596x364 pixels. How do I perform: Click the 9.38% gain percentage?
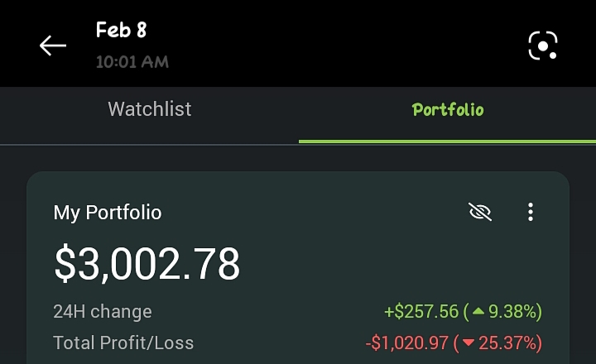click(x=513, y=312)
